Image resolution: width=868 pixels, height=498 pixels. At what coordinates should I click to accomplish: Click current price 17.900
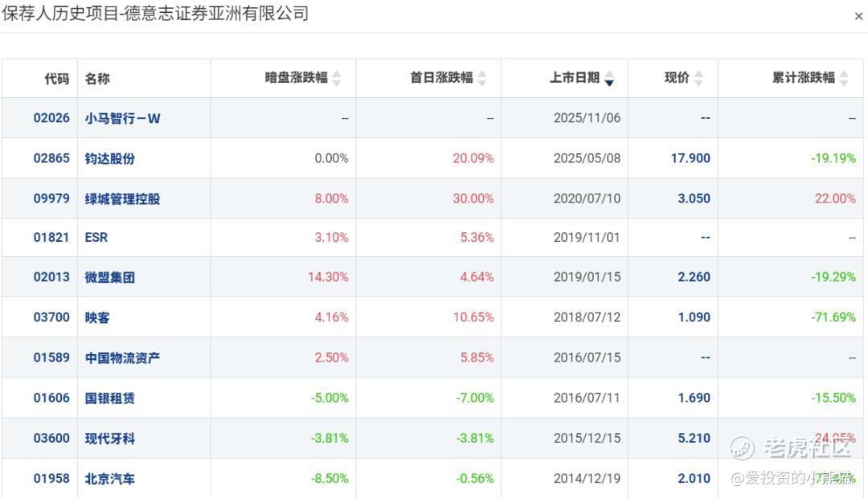pyautogui.click(x=690, y=158)
